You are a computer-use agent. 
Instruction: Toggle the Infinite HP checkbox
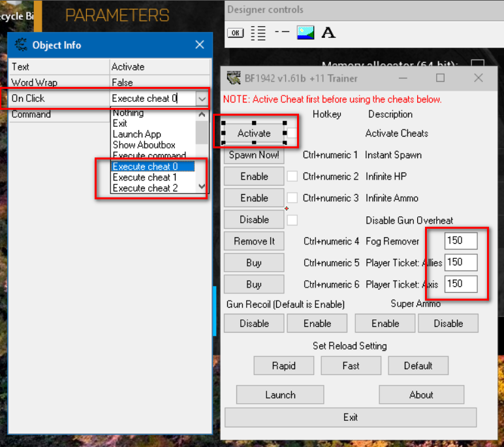click(292, 176)
